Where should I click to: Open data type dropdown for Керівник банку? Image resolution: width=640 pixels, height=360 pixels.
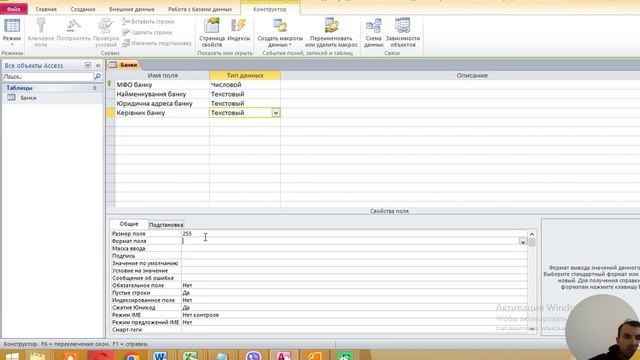276,113
